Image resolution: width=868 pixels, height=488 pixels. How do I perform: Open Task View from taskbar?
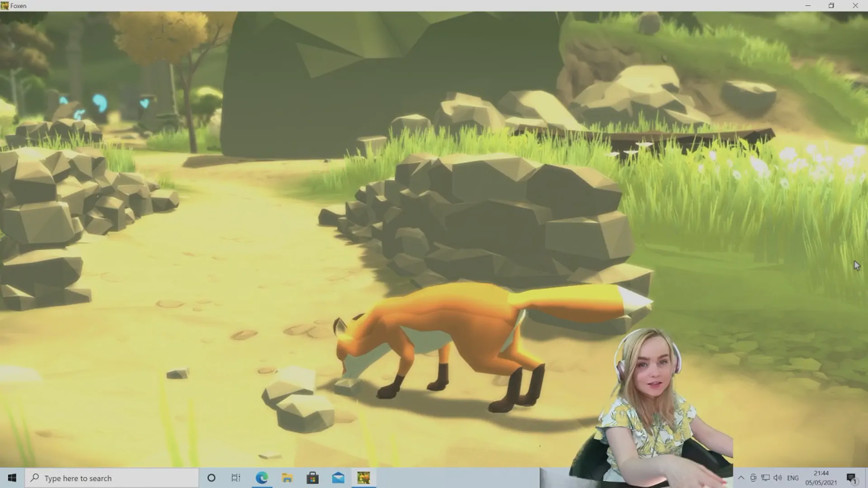(236, 478)
